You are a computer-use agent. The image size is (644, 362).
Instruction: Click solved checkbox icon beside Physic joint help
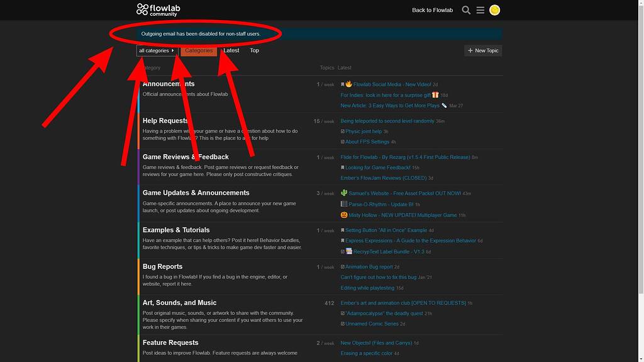click(x=343, y=131)
